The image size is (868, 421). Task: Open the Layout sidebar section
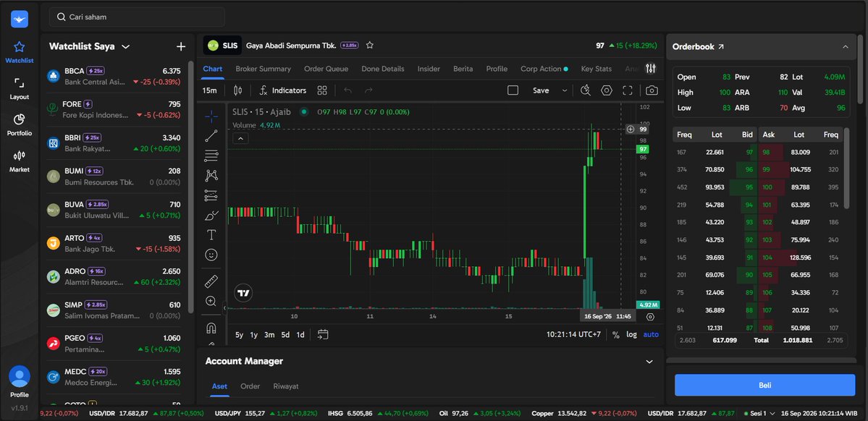point(20,88)
